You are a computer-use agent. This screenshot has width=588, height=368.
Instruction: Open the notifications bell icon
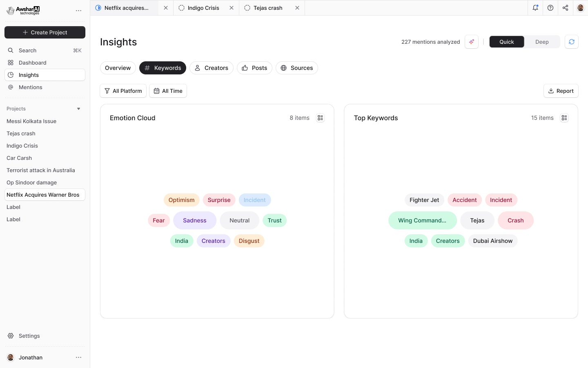pos(535,8)
